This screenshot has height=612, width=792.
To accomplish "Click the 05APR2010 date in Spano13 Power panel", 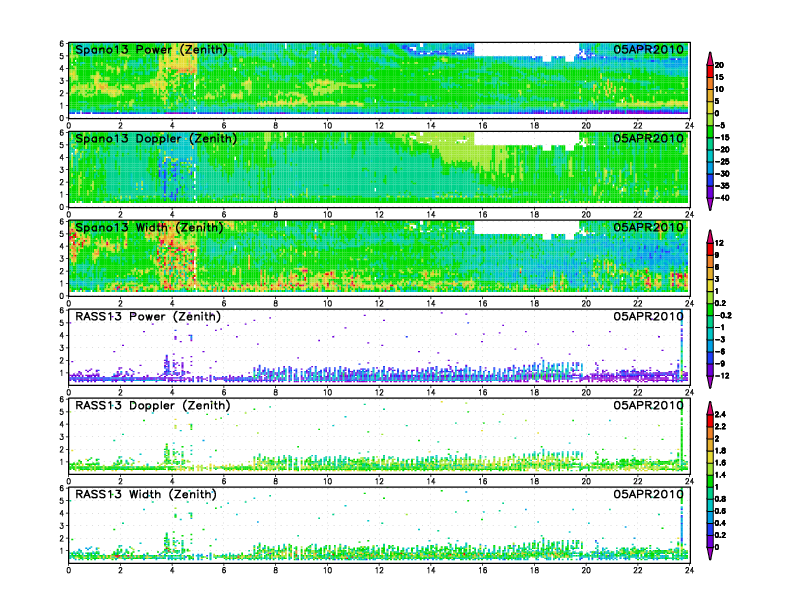I will pyautogui.click(x=649, y=50).
